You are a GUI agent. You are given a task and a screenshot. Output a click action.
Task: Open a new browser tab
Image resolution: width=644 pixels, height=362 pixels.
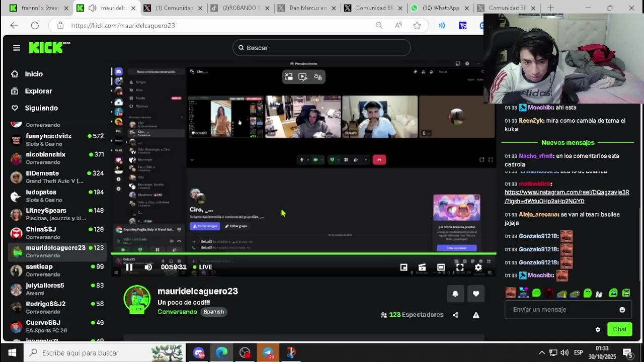[x=550, y=8]
